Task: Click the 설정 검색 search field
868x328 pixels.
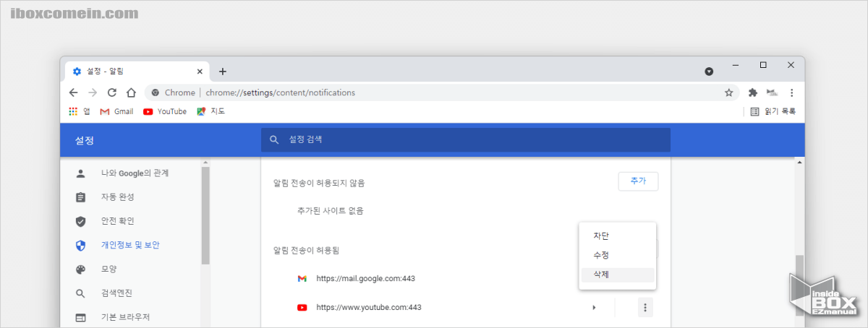Action: (466, 139)
